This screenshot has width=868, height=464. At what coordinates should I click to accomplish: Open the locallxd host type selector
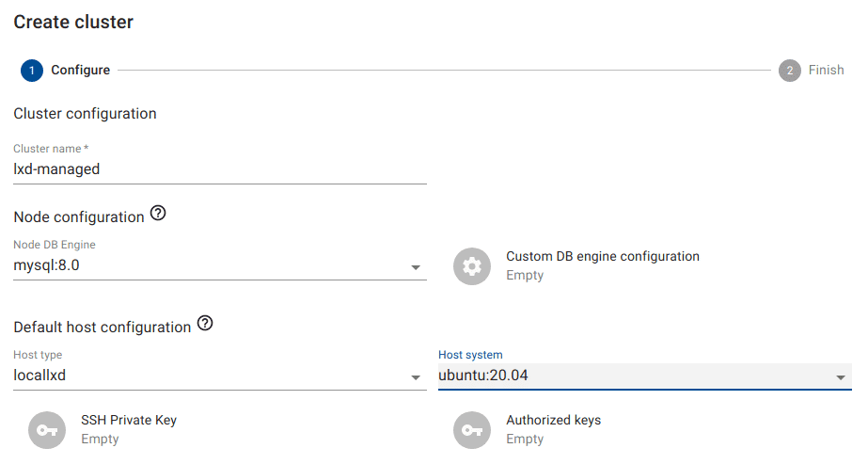[x=207, y=376]
